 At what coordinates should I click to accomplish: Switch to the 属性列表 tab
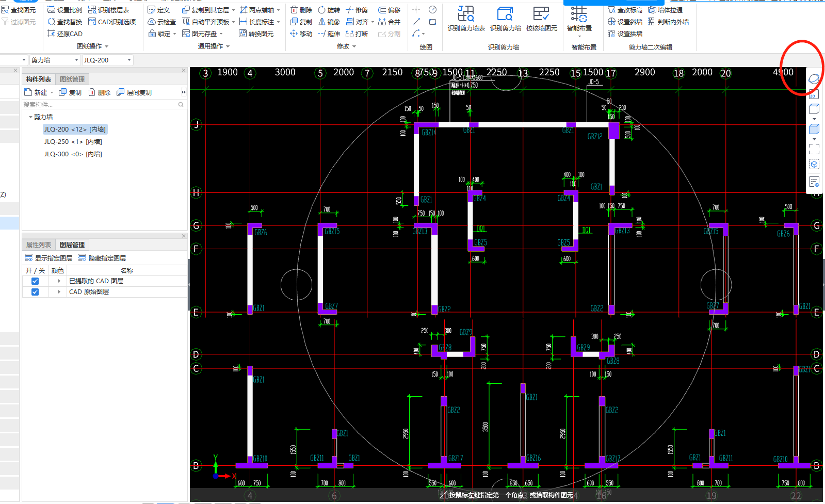[x=39, y=245]
